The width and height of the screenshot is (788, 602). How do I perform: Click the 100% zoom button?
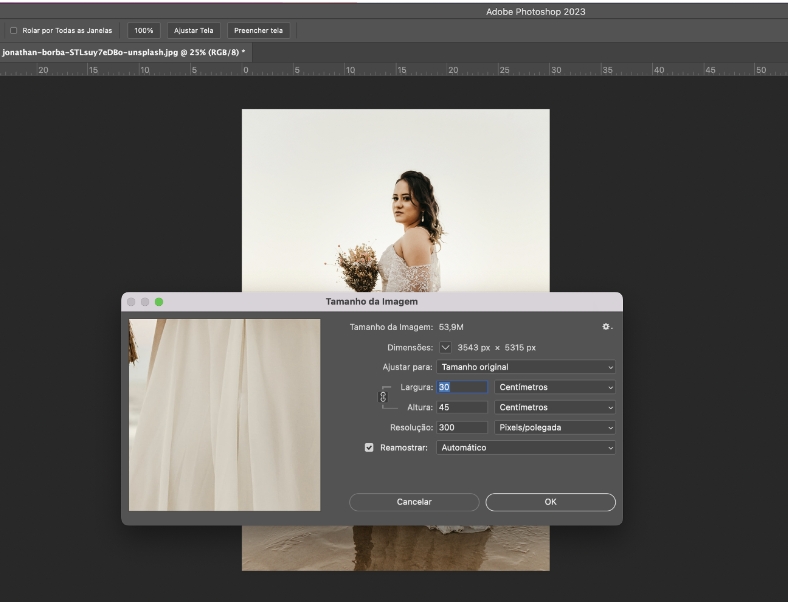point(144,31)
